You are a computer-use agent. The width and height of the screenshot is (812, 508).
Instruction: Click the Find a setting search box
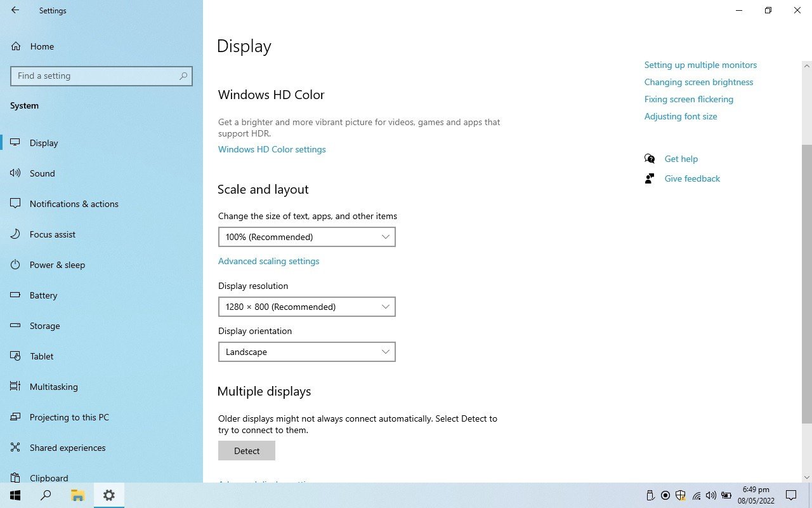tap(95, 76)
